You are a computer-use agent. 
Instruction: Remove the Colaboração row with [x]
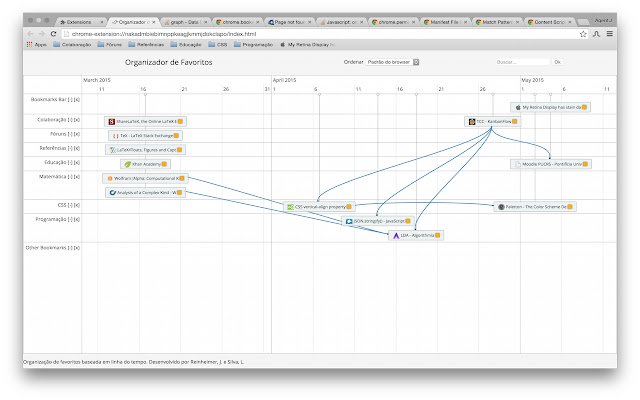77,120
